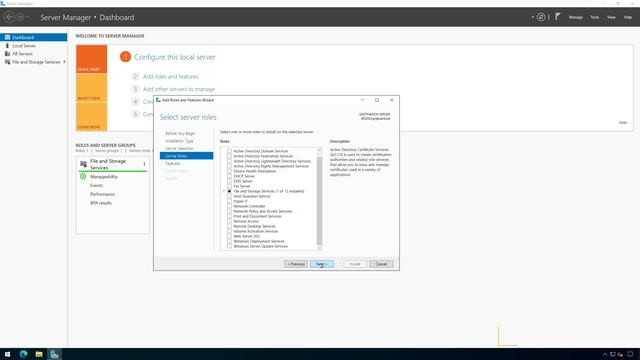Screen dimensions: 640x360
Task: Open Performance in File and Storage tile
Action: (x=102, y=194)
